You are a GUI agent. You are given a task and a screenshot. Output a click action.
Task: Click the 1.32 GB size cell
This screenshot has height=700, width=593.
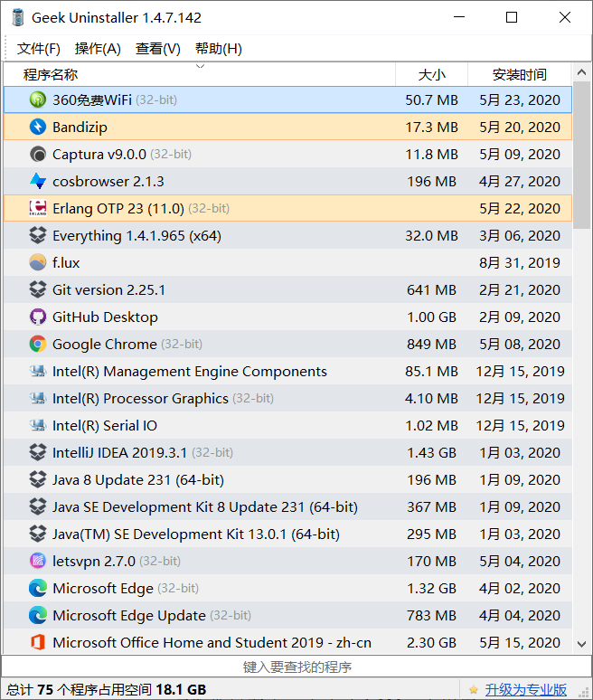(x=431, y=589)
